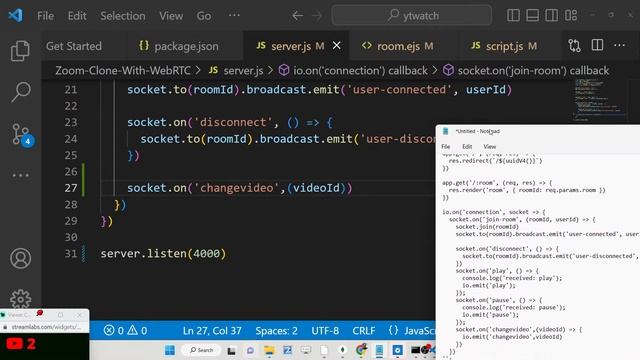The height and width of the screenshot is (360, 640).
Task: Open File Explorer from the taskbar
Action: (x=269, y=350)
